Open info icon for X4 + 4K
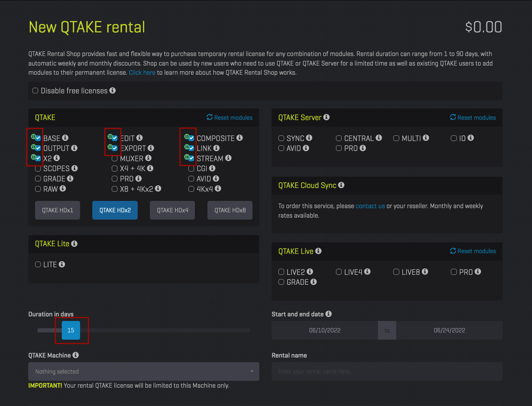 pyautogui.click(x=150, y=168)
